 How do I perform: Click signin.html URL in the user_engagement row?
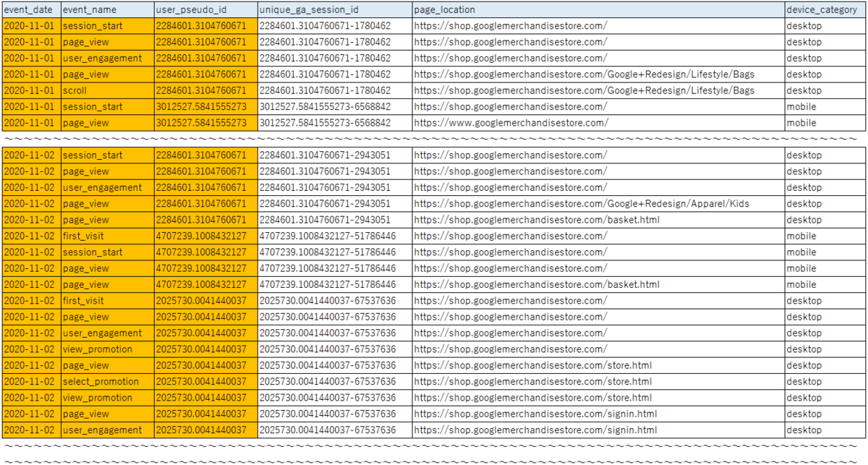pos(599,430)
